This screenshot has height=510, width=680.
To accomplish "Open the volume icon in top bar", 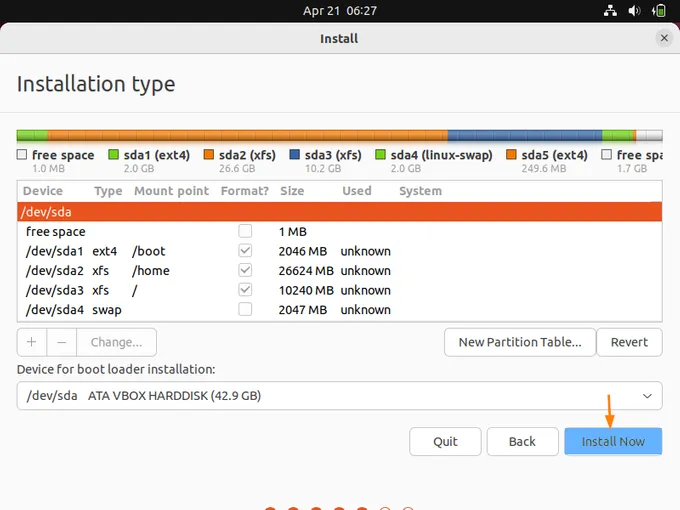I will (635, 11).
